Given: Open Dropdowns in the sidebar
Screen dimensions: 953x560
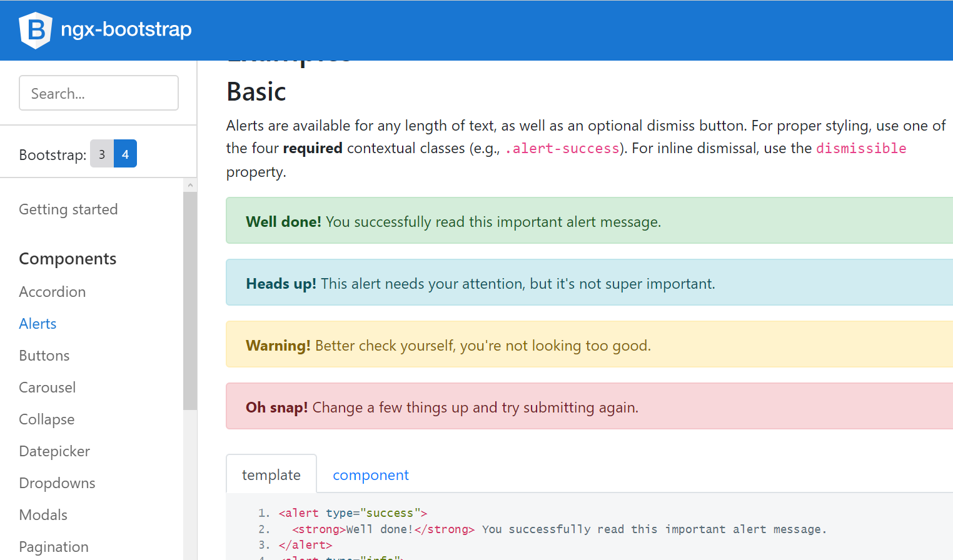Looking at the screenshot, I should [58, 483].
